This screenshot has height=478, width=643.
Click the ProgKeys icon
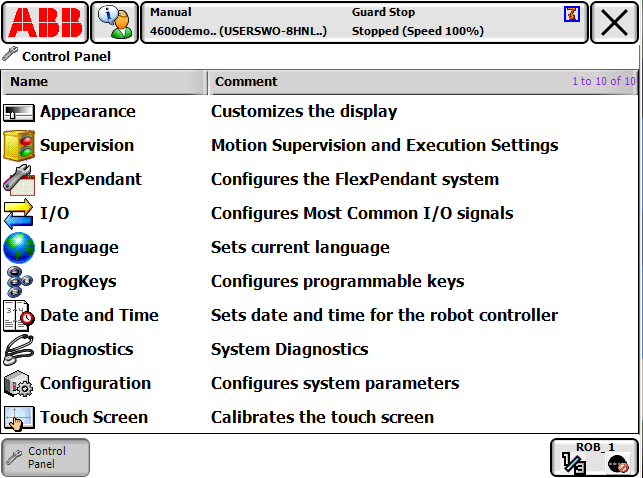19,282
